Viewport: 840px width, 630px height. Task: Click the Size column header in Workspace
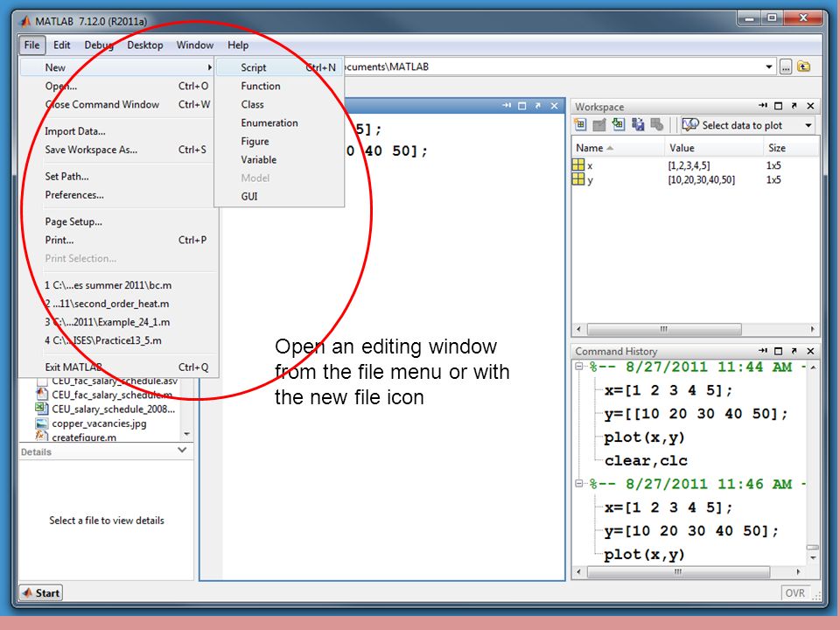point(791,148)
